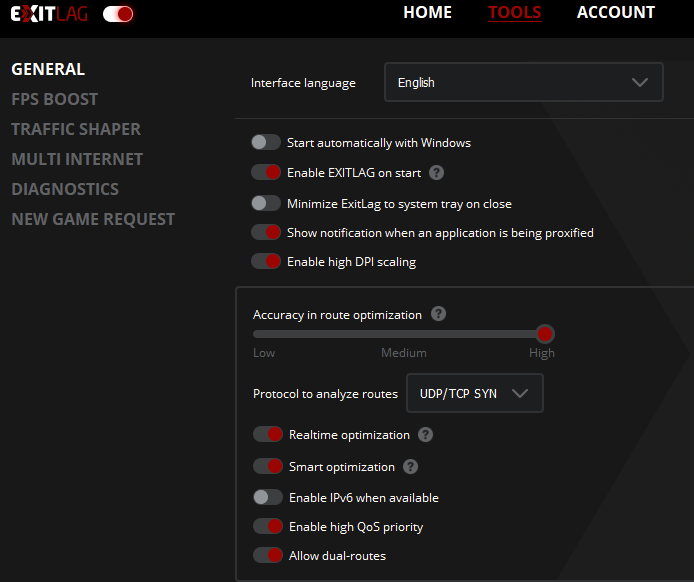Open the ACCOUNT tab
Viewport: 694px width, 582px height.
[x=616, y=12]
